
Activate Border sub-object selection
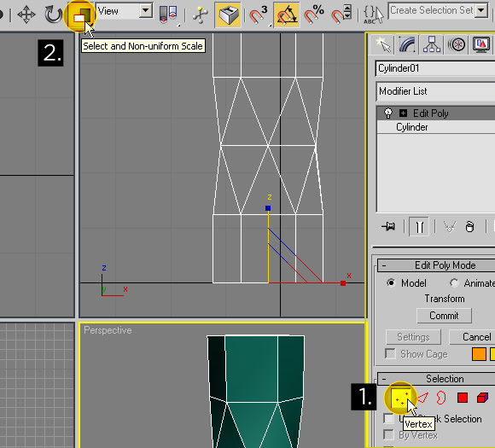pyautogui.click(x=441, y=398)
